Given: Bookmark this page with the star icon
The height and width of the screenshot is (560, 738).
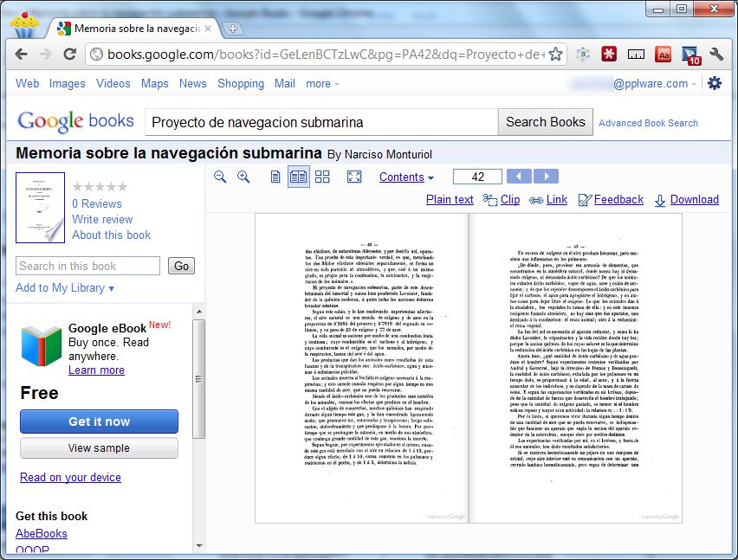Looking at the screenshot, I should 556,54.
